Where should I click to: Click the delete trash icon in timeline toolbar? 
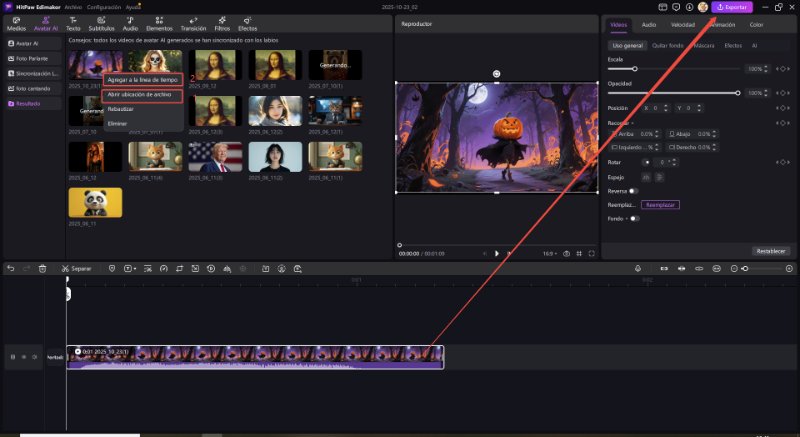point(42,269)
